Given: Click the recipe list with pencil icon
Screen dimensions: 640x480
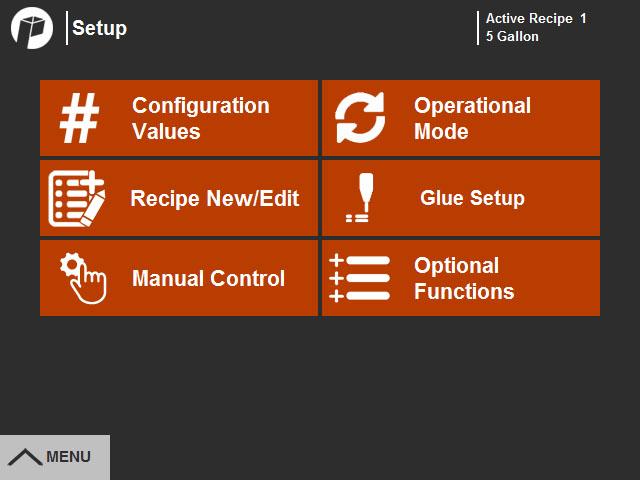Looking at the screenshot, I should click(77, 198).
